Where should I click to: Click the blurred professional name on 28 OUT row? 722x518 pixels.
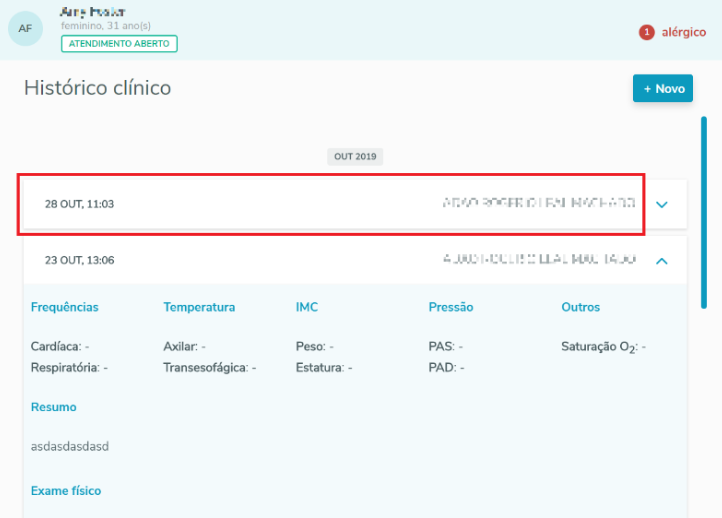tap(539, 203)
